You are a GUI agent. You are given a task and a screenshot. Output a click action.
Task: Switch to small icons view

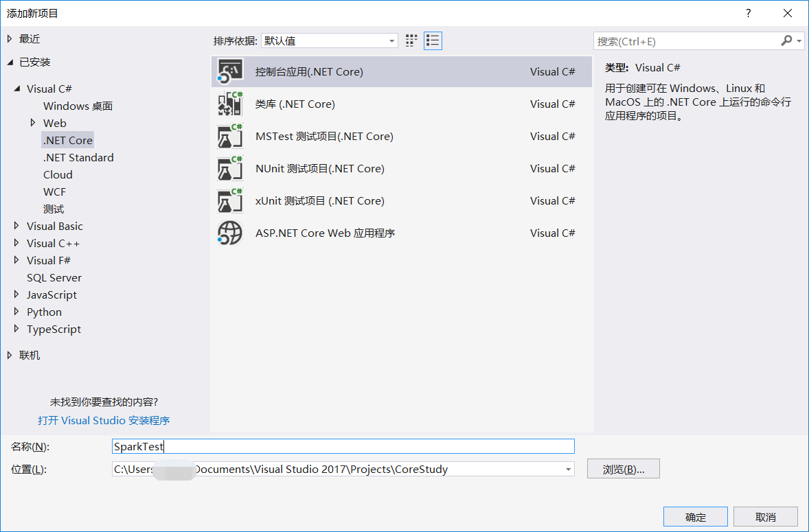coord(411,41)
